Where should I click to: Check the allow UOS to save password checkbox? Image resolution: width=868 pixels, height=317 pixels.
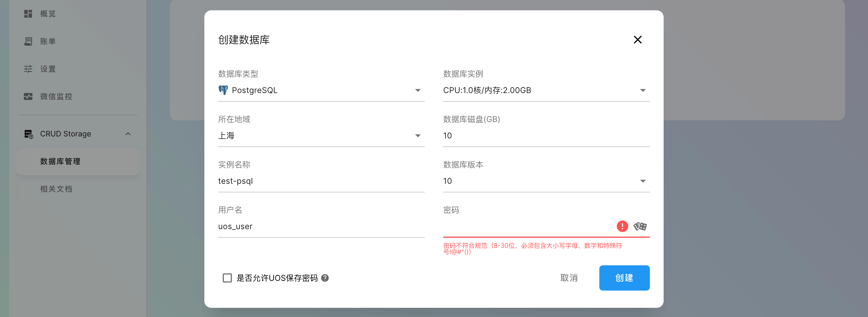(227, 278)
